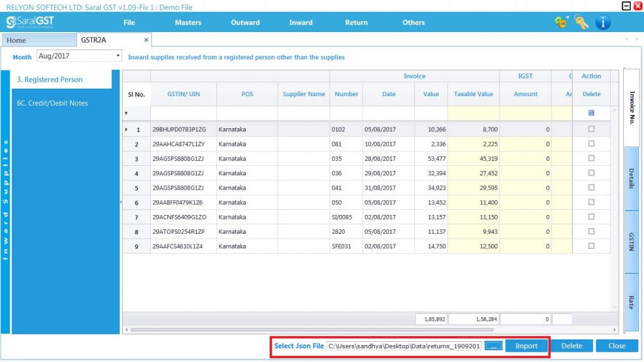Click the Import button
The width and height of the screenshot is (644, 362).
pyautogui.click(x=526, y=346)
